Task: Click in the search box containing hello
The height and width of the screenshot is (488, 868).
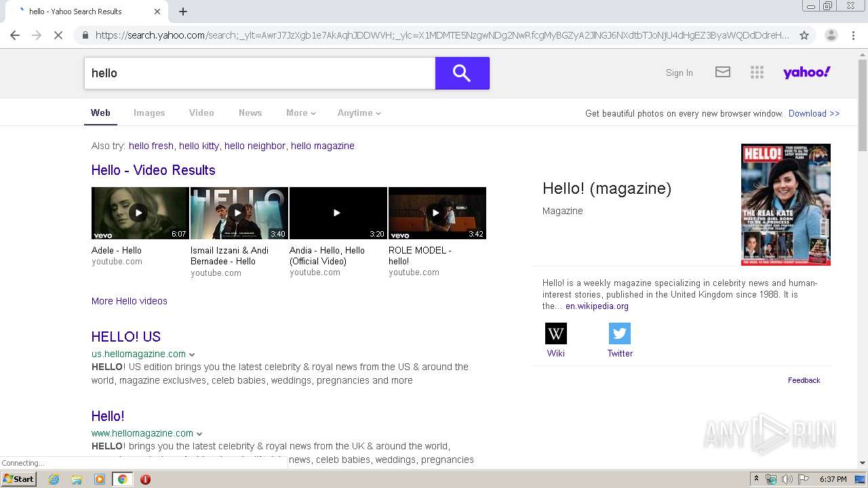Action: (x=260, y=73)
